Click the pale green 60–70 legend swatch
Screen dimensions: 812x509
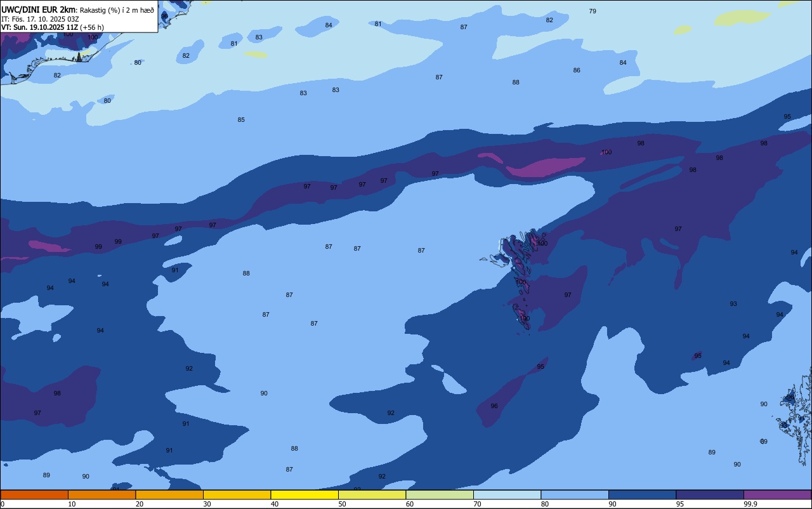(440, 494)
